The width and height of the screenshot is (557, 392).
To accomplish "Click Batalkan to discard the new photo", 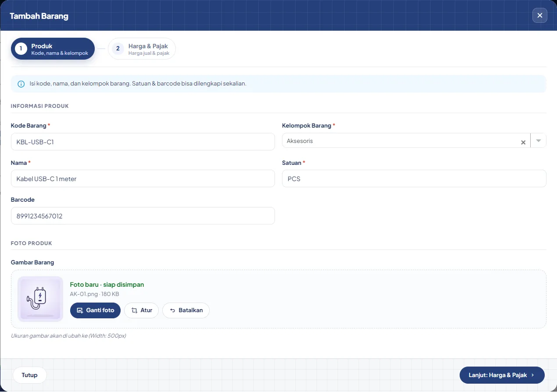I will (186, 310).
